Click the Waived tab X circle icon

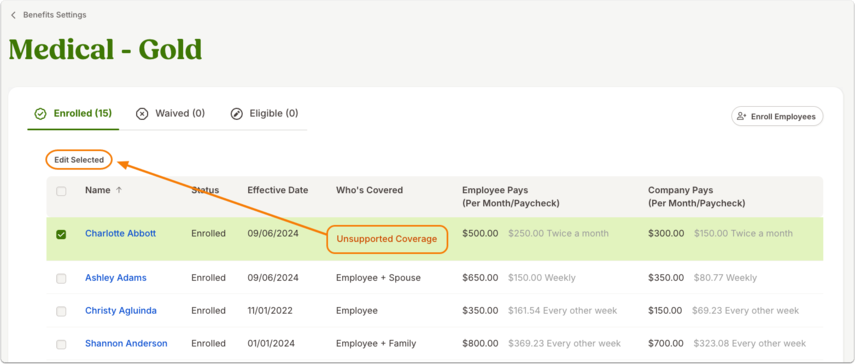tap(142, 114)
